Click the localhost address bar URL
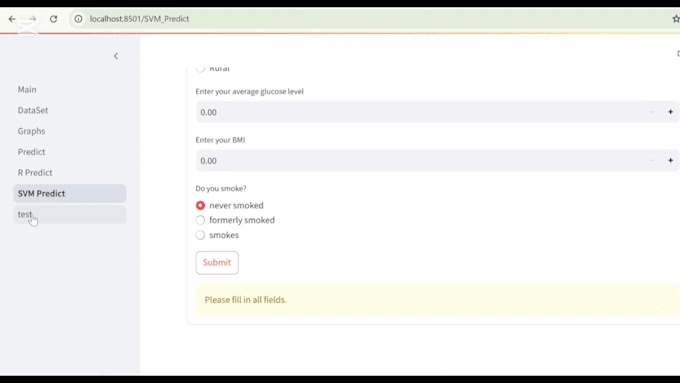 (139, 19)
